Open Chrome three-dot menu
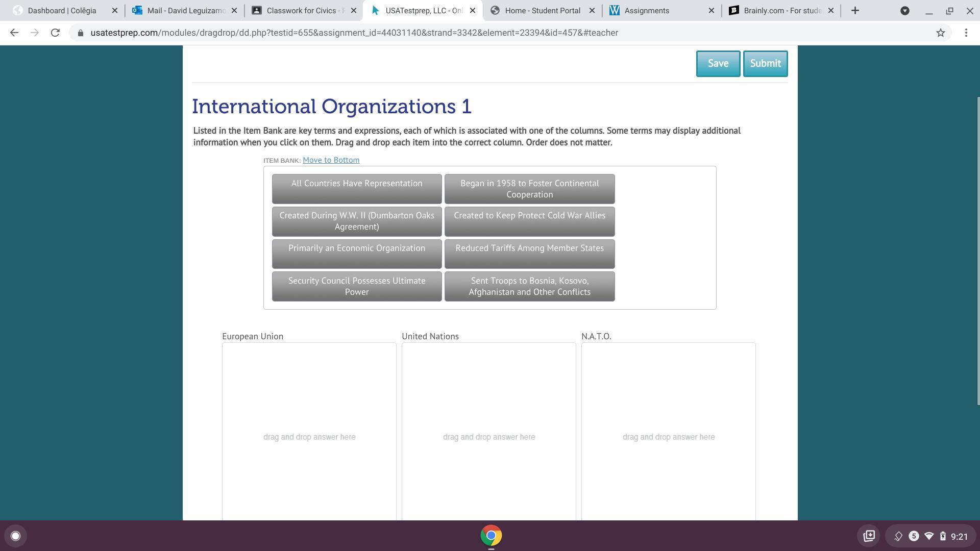Image resolution: width=980 pixels, height=551 pixels. click(966, 33)
